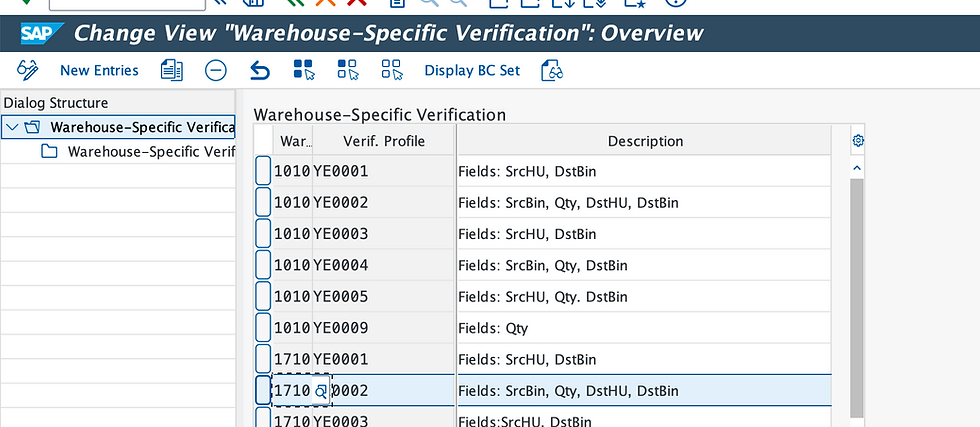Click description of 1010 YE0001 row
980x427 pixels.
click(644, 171)
